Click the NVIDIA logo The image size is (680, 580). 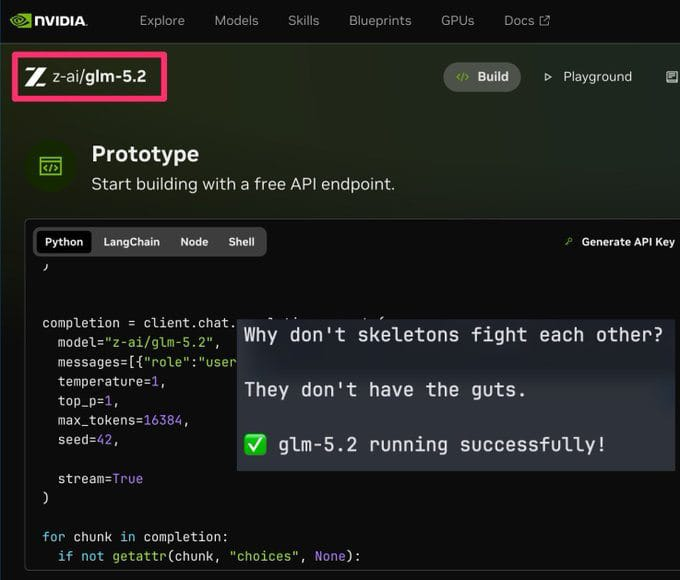(48, 21)
